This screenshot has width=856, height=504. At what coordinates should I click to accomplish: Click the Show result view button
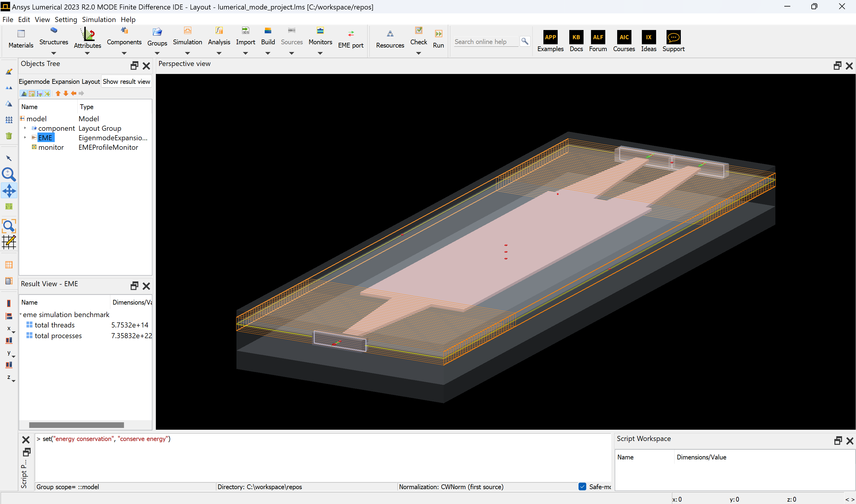[x=126, y=81]
